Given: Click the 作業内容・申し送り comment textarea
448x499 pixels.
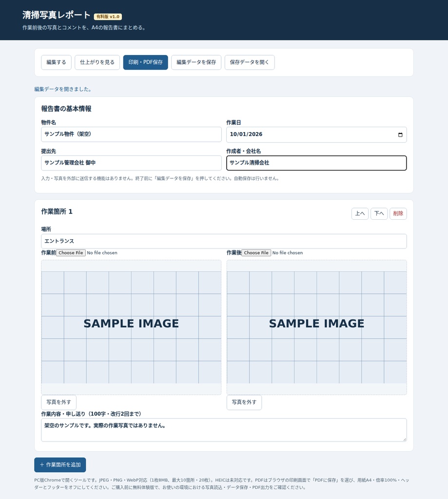Looking at the screenshot, I should (x=224, y=430).
